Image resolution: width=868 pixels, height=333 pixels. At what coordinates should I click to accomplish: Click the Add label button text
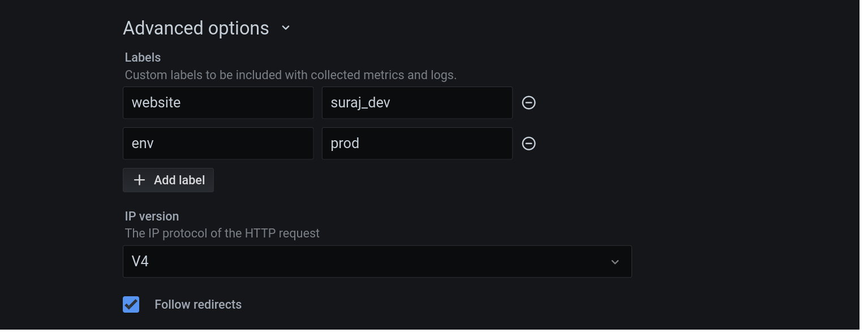[179, 180]
